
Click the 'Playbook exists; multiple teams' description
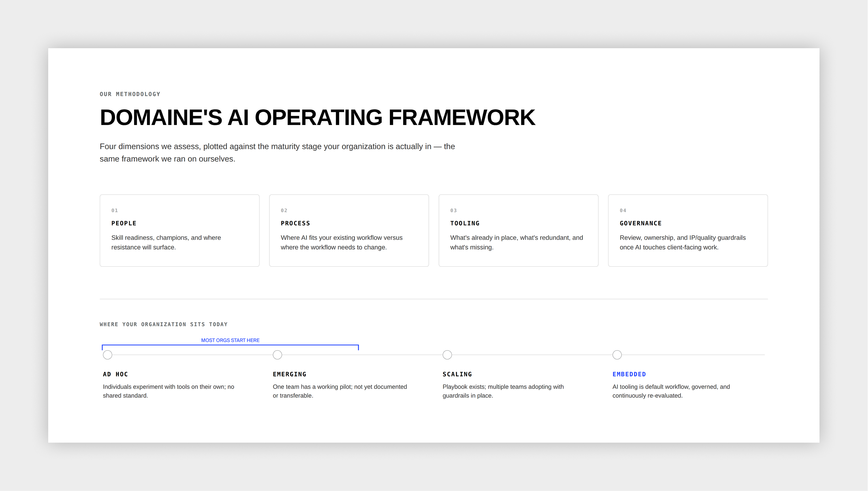503,391
